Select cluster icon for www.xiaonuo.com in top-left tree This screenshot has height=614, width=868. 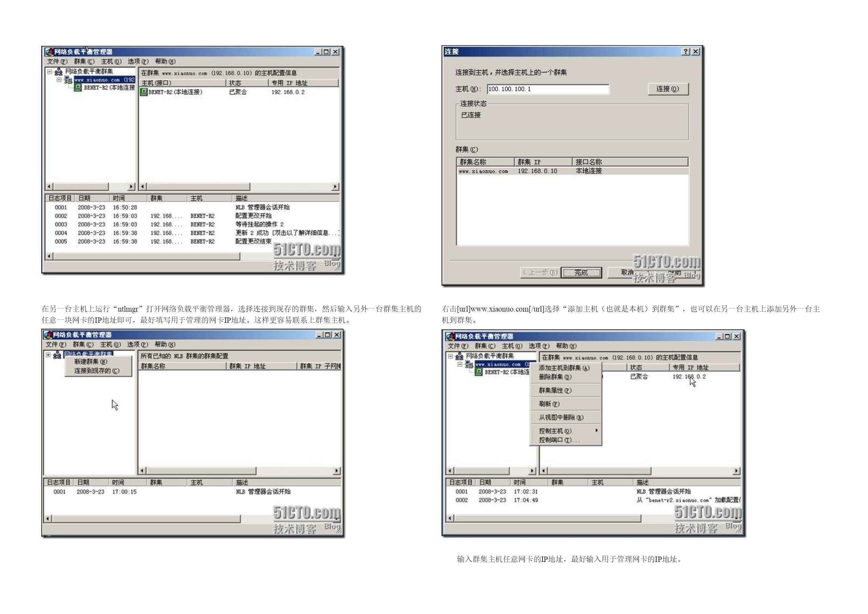click(x=68, y=80)
